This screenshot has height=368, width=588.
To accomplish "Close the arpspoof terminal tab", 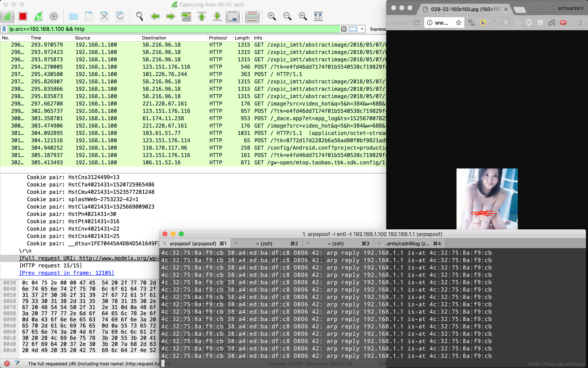I will point(165,243).
